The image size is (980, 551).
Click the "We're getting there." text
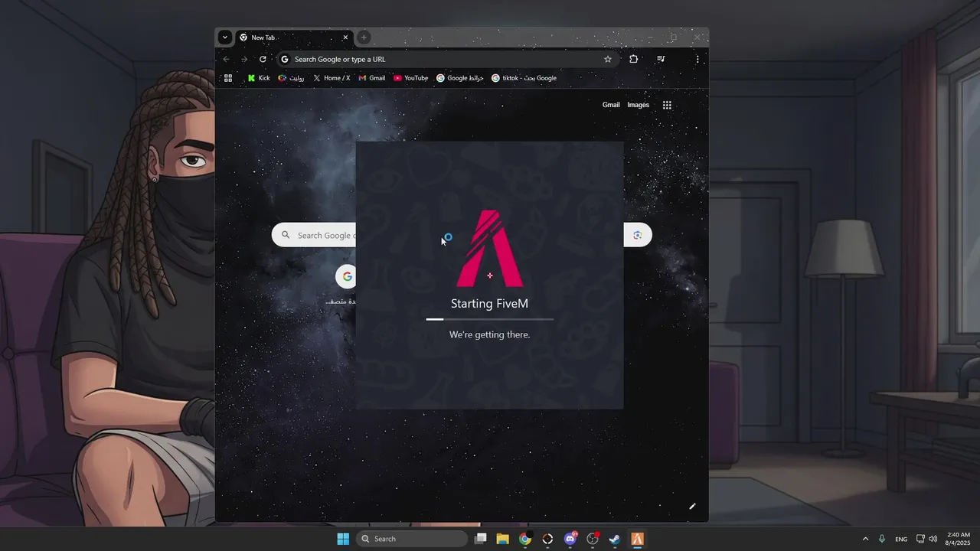click(x=489, y=334)
